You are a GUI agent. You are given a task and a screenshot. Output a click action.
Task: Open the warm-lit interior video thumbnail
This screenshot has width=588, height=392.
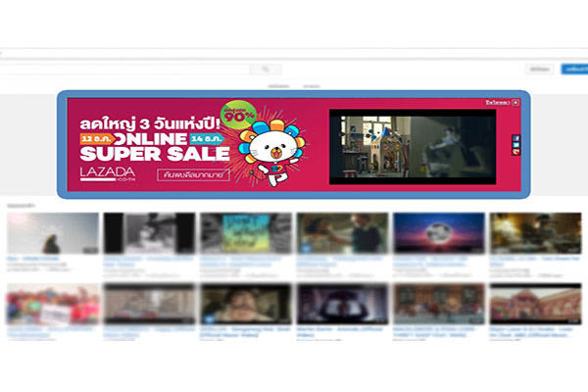[535, 233]
